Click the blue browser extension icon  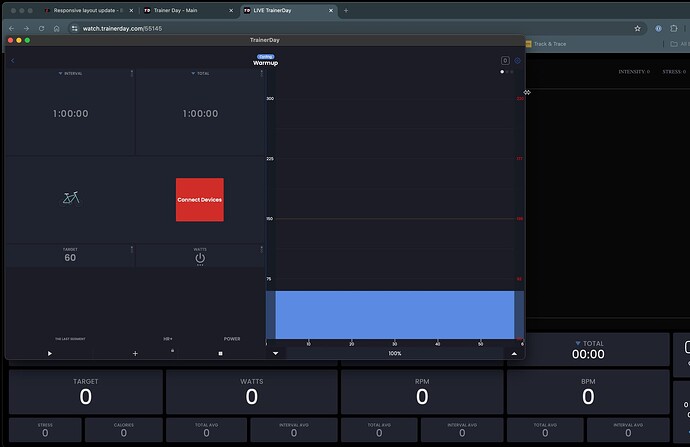pyautogui.click(x=658, y=29)
